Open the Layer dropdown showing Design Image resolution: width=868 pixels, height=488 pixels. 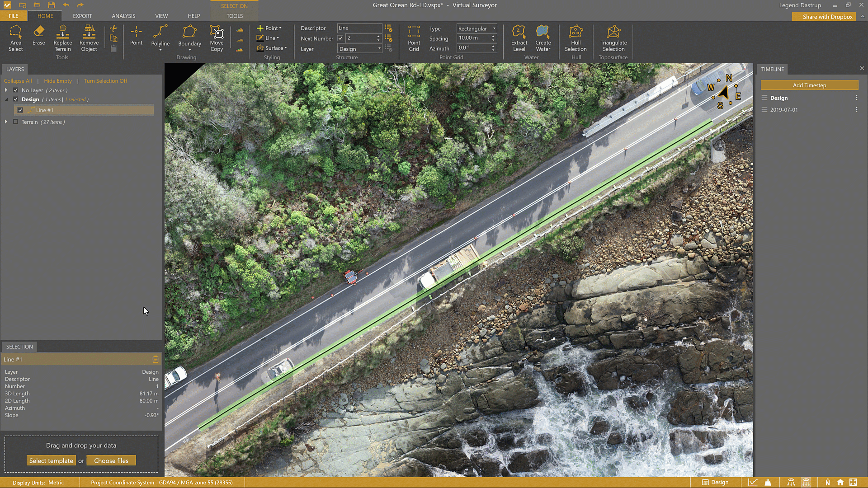click(x=360, y=49)
